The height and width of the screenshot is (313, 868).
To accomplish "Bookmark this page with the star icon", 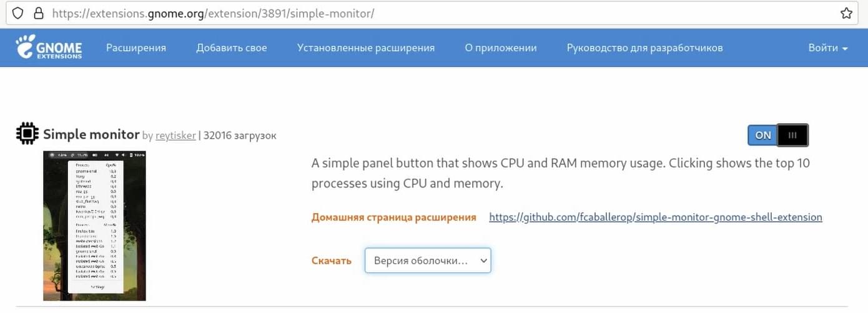I will click(x=846, y=12).
